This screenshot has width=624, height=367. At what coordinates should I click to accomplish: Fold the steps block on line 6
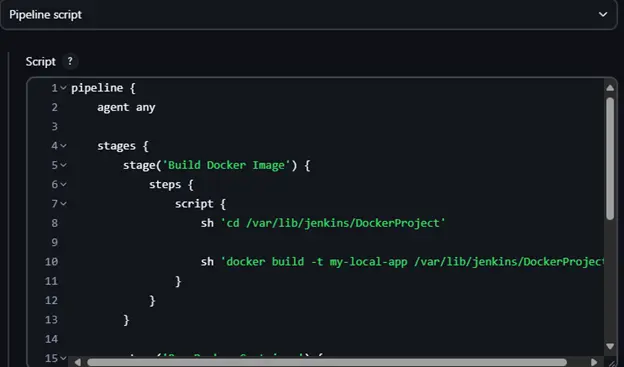pos(63,185)
